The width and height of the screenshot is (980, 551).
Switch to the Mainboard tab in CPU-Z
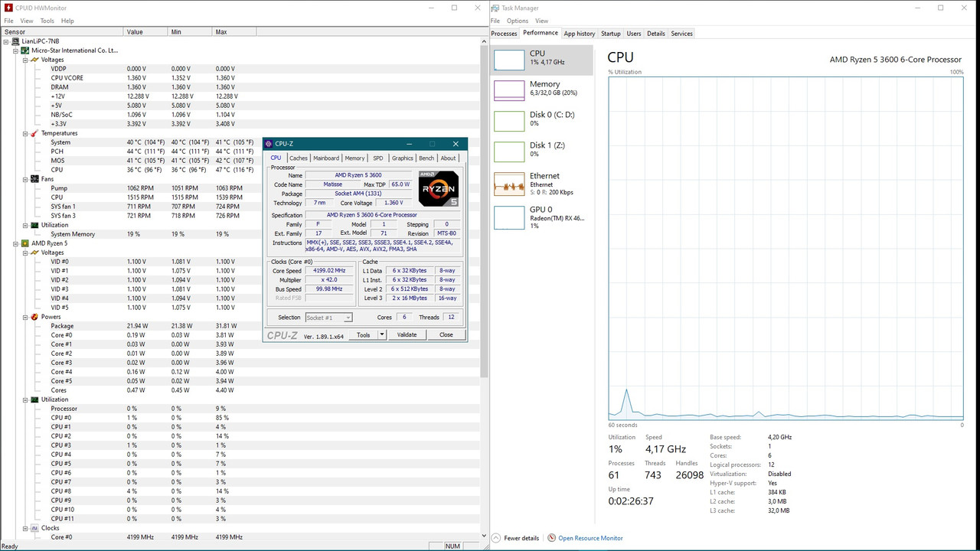[x=326, y=158]
